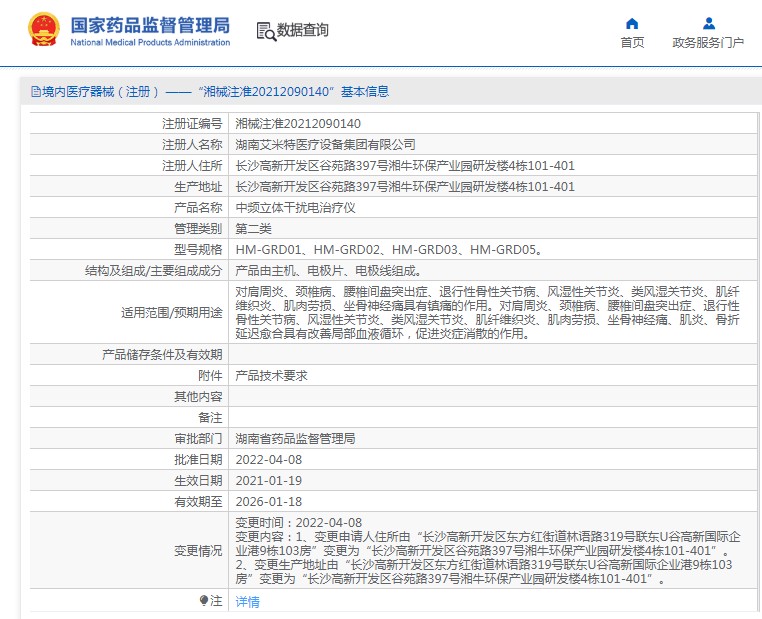
Task: Click product name 中频立体干扰电治疗仪
Action: [x=295, y=208]
